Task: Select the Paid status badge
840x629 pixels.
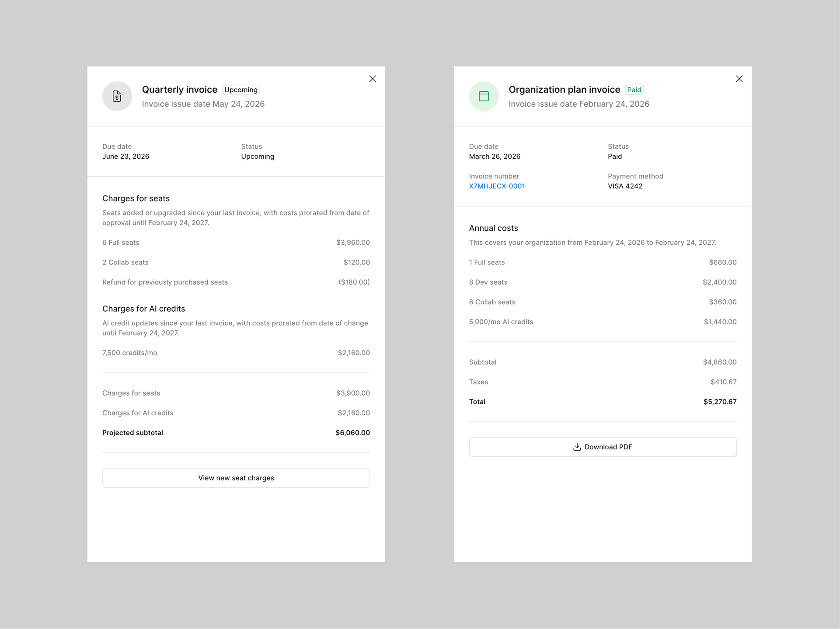Action: 634,90
